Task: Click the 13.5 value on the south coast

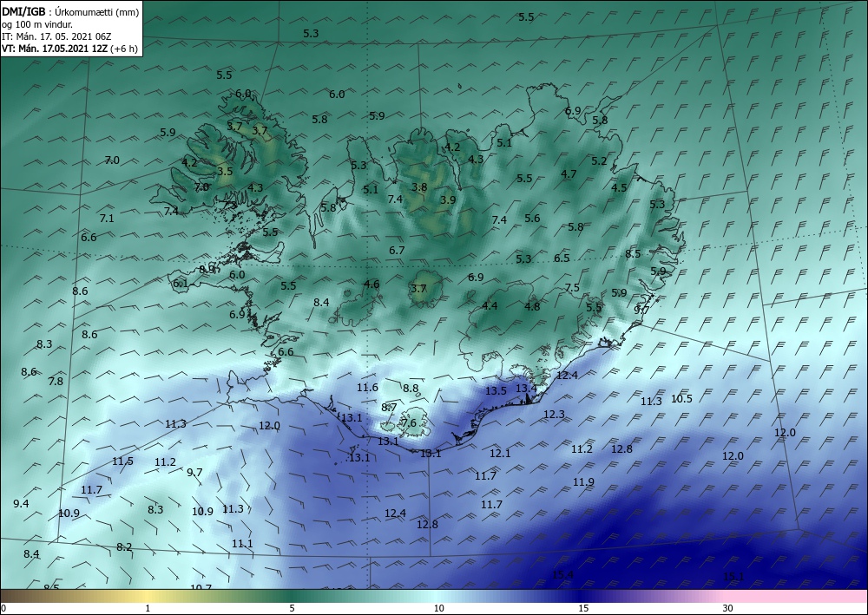Action: pyautogui.click(x=496, y=391)
